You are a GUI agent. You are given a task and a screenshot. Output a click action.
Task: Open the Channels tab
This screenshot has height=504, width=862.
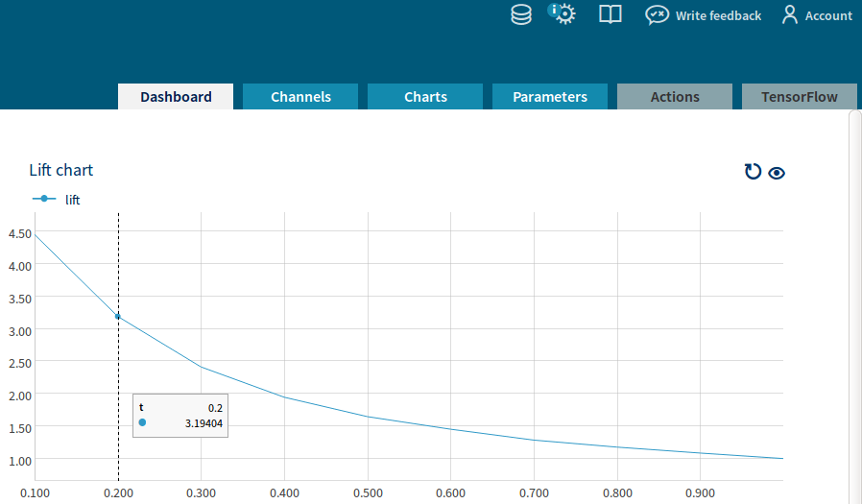[x=300, y=97]
